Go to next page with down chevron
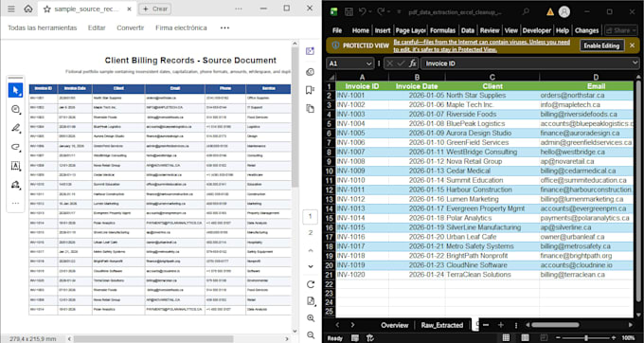 click(x=311, y=266)
